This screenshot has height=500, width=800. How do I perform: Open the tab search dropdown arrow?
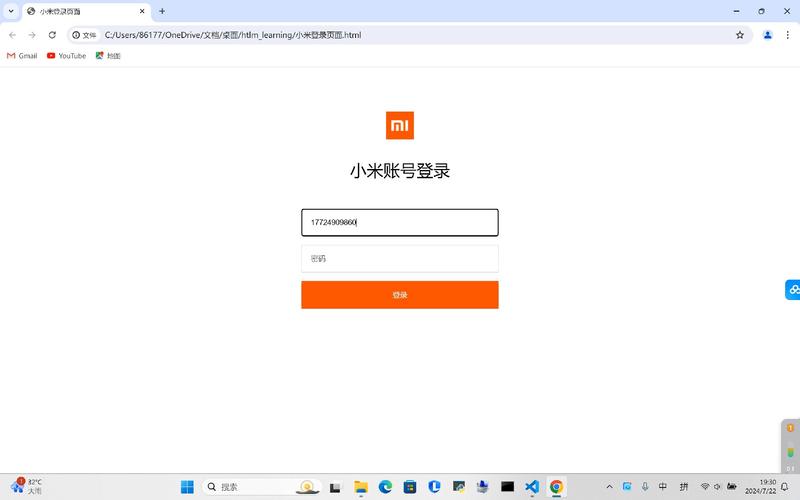pyautogui.click(x=11, y=11)
